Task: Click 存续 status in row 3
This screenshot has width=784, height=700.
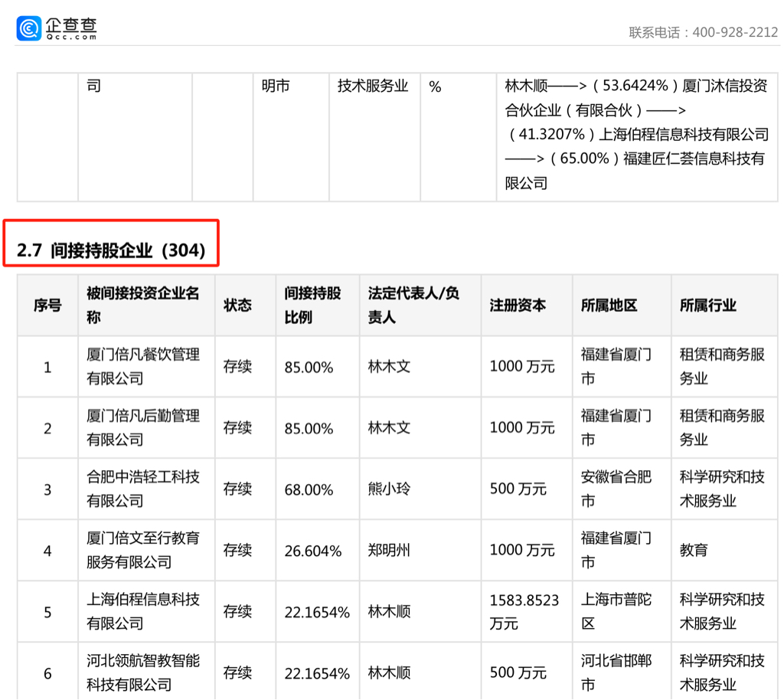Action: (237, 489)
